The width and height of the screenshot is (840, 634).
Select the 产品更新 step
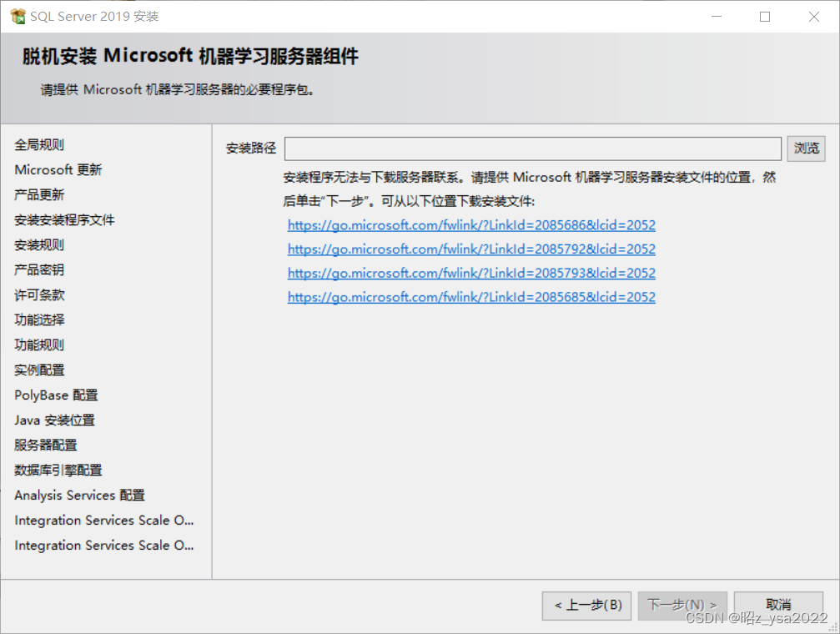tap(39, 195)
